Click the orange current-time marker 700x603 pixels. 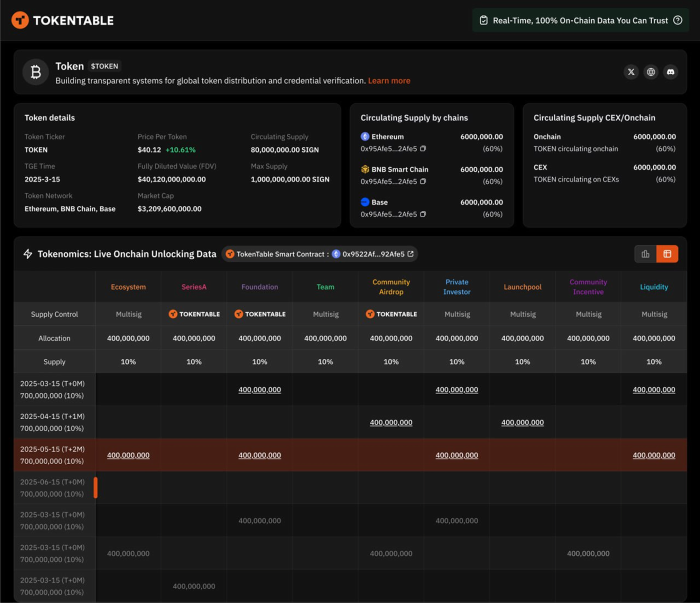[95, 487]
